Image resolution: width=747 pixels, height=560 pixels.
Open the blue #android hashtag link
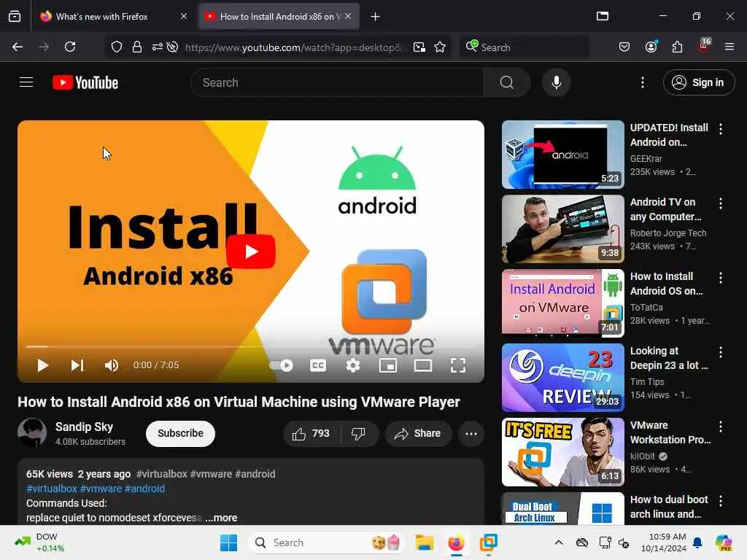[144, 489]
